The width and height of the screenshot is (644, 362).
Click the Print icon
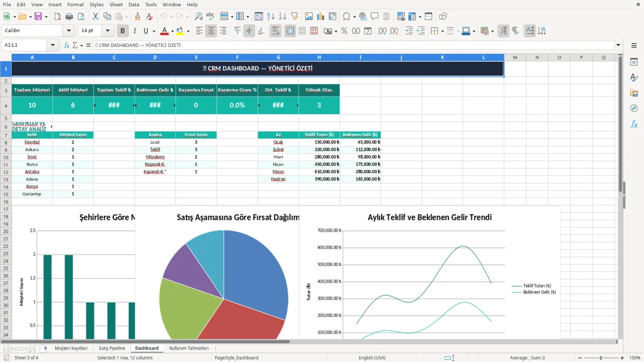(69, 17)
